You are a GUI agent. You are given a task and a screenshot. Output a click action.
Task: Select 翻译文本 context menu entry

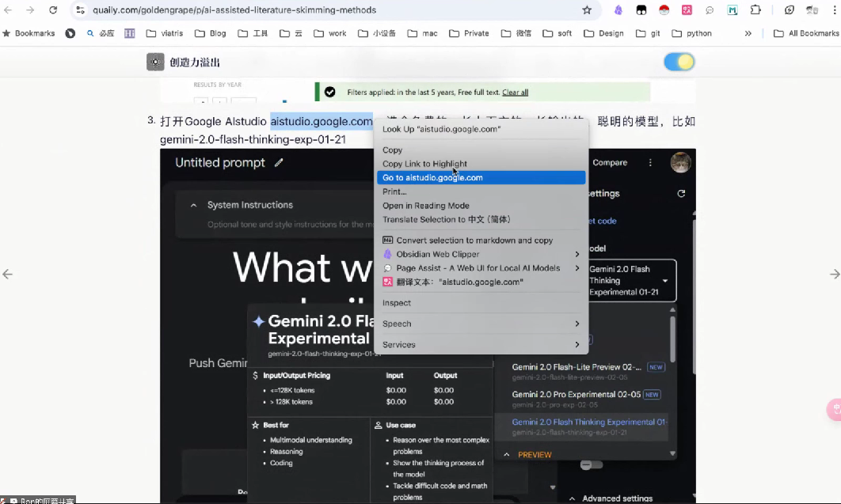[x=481, y=282]
